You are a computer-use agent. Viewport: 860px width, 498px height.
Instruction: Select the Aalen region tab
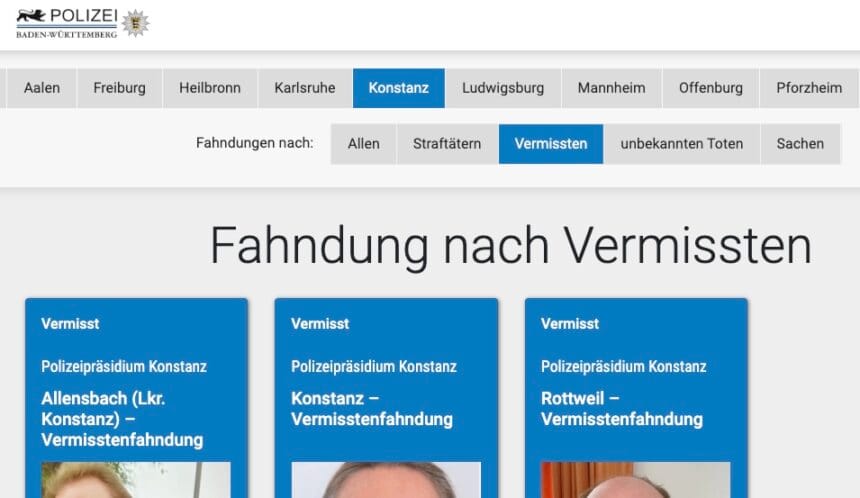point(42,88)
